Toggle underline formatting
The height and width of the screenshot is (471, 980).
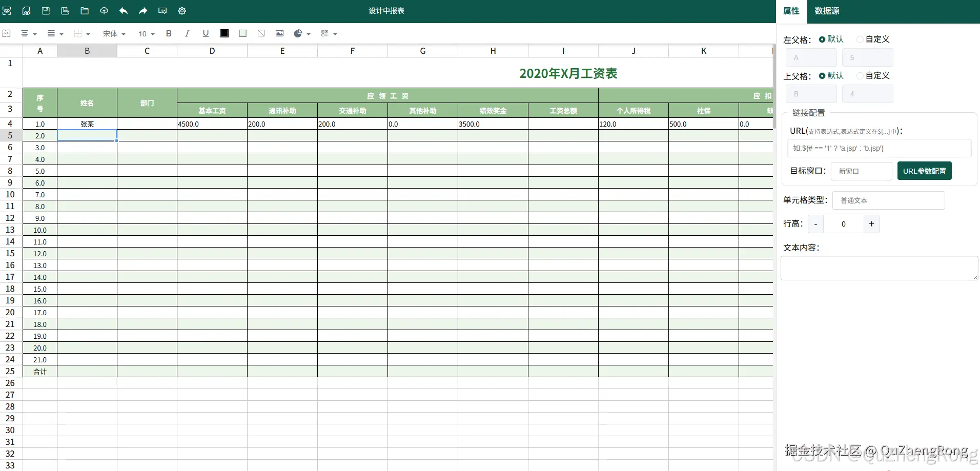tap(206, 33)
